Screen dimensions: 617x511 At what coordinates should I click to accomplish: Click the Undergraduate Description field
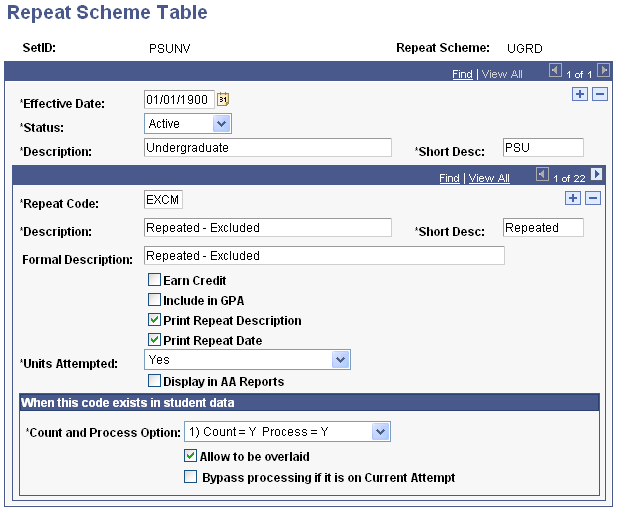click(x=268, y=148)
